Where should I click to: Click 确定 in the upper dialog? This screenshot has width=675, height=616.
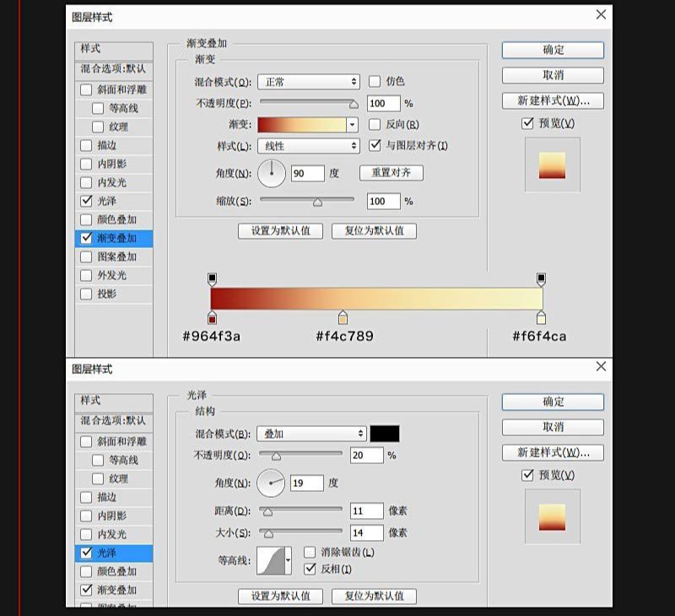[553, 50]
